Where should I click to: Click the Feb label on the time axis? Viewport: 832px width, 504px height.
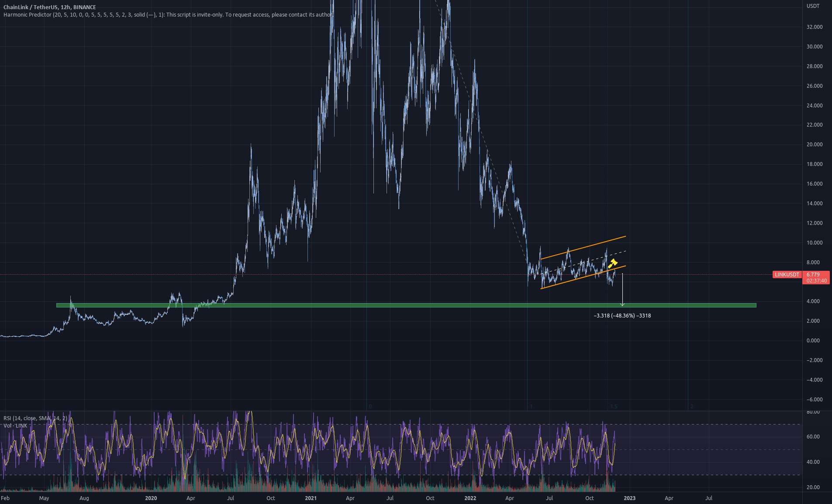pyautogui.click(x=5, y=498)
